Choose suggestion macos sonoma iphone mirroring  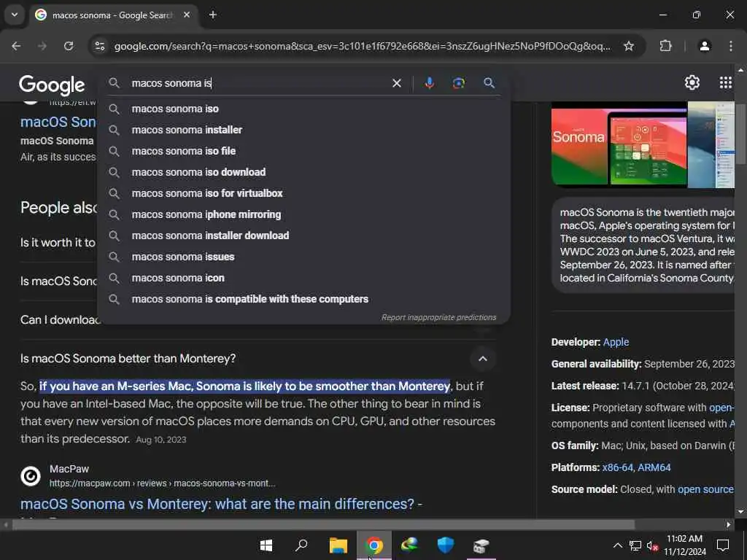304,215
